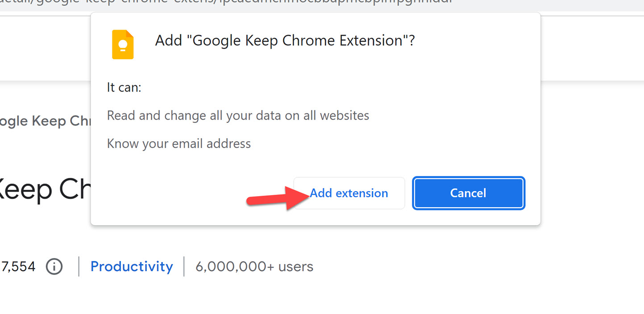Click the dialog title "Add Google Keep Chrome Extension?"
The image size is (644, 314).
tap(285, 41)
